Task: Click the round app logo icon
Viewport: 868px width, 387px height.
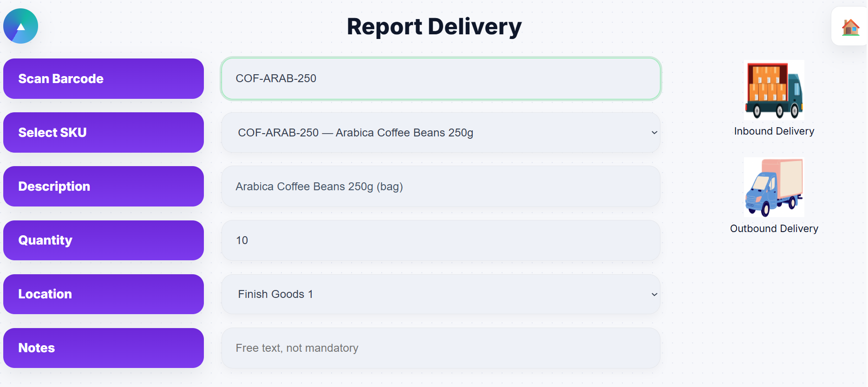Action: coord(20,26)
